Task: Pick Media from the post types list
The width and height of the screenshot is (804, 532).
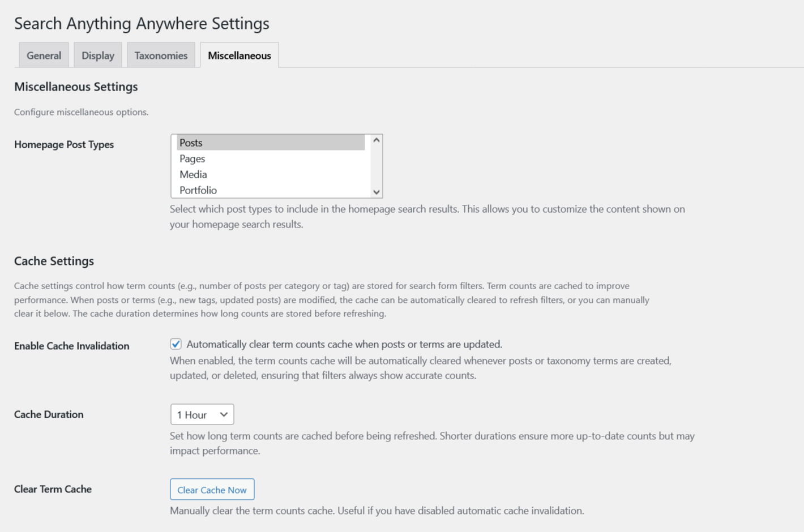Action: pyautogui.click(x=271, y=174)
